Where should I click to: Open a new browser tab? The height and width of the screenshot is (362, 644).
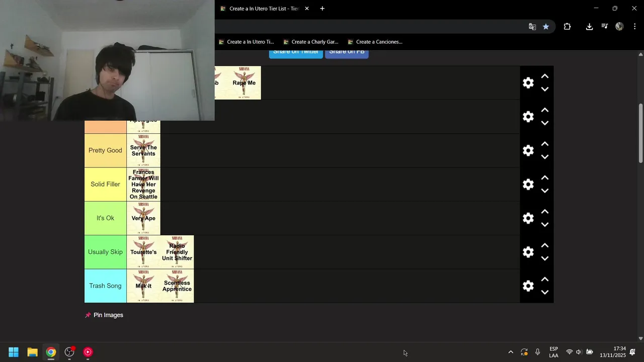pyautogui.click(x=322, y=9)
